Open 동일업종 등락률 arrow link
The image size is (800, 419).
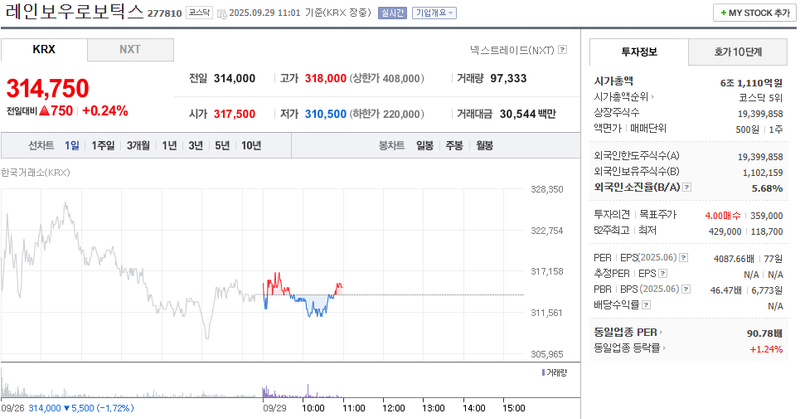[664, 348]
